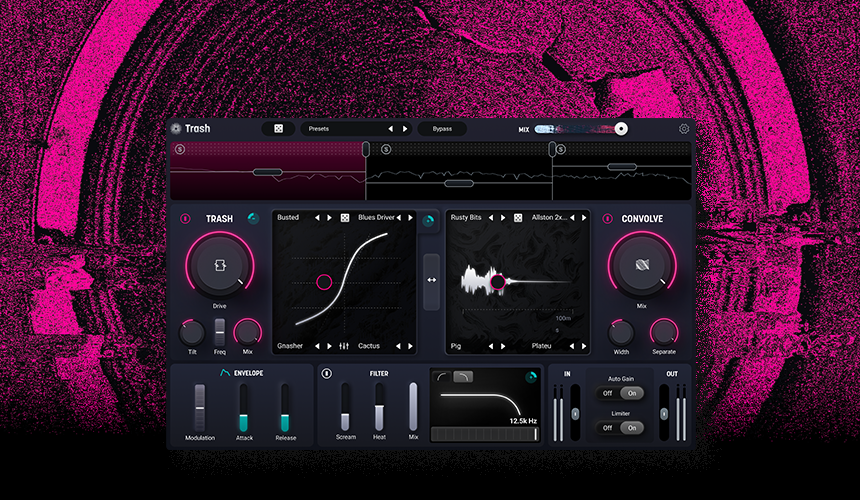Viewport: 860px width, 500px height.
Task: Select the first band crossover handle
Action: (366, 149)
